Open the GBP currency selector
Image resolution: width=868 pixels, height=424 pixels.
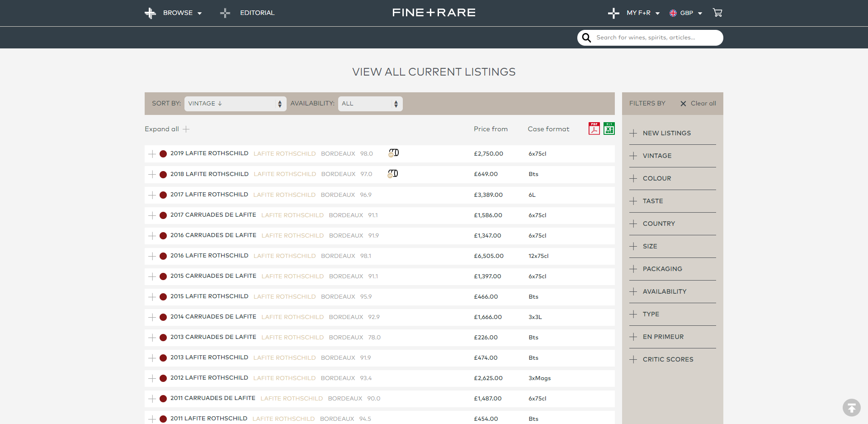tap(686, 13)
